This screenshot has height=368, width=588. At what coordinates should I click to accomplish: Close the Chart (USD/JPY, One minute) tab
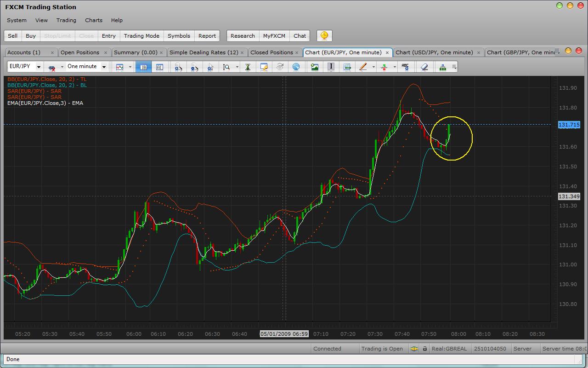pos(478,52)
